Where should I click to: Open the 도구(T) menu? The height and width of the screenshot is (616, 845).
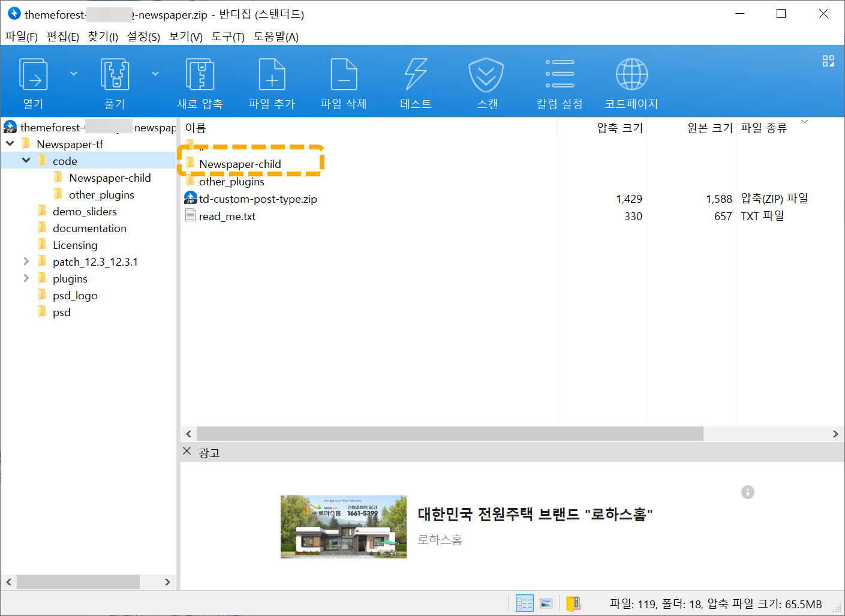[x=228, y=37]
